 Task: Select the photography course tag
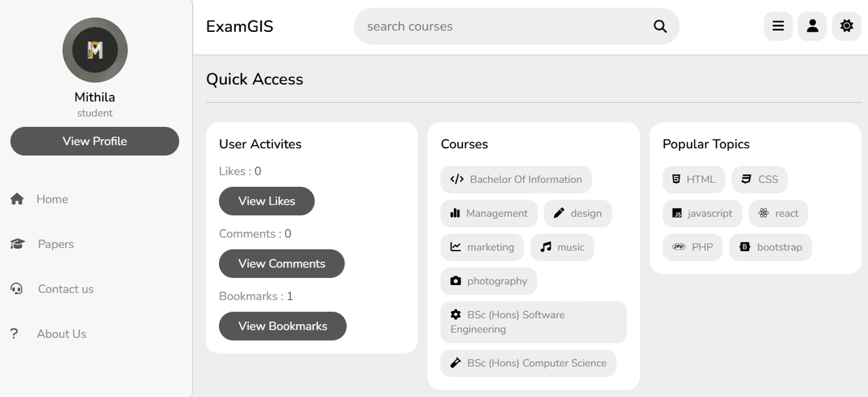[488, 281]
